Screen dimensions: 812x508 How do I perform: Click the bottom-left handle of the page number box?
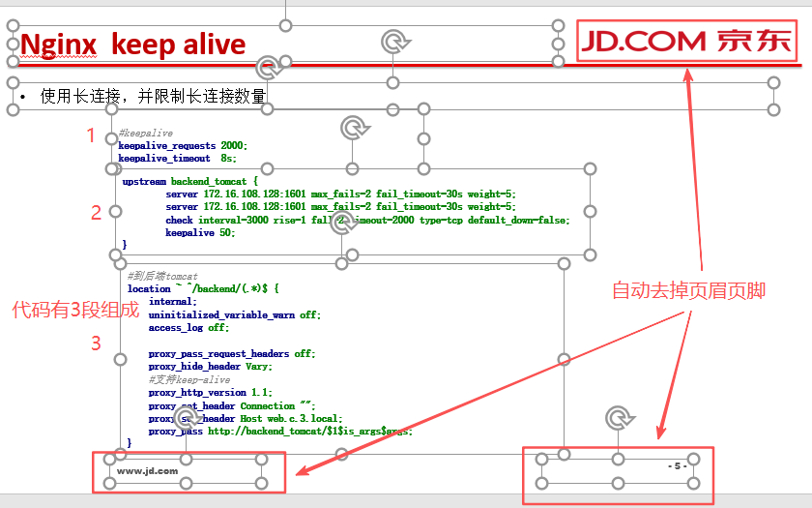tap(541, 484)
